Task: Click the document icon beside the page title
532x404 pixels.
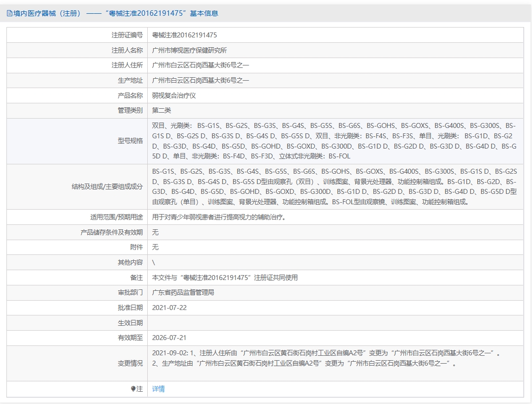Action: click(9, 14)
